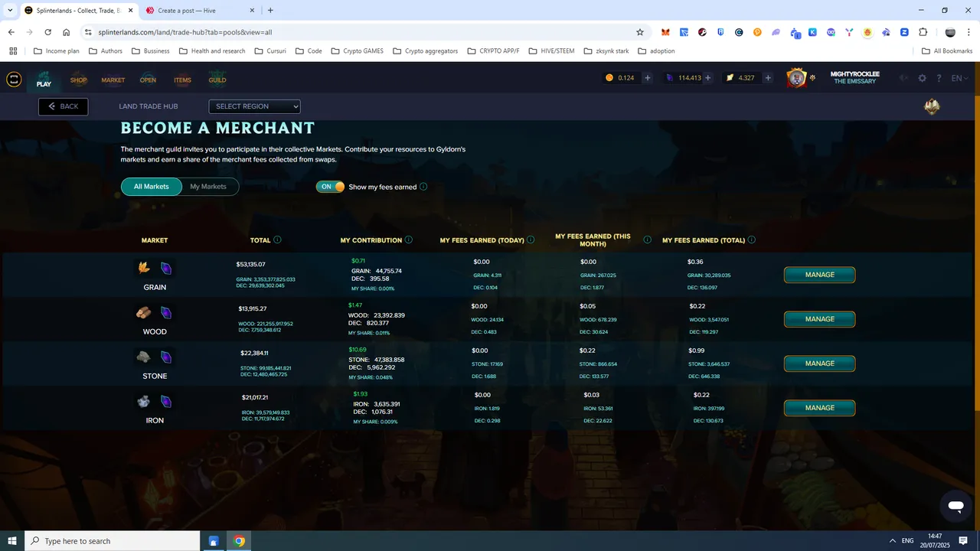Click the IRON resource icon
The image size is (980, 551).
[x=144, y=402]
